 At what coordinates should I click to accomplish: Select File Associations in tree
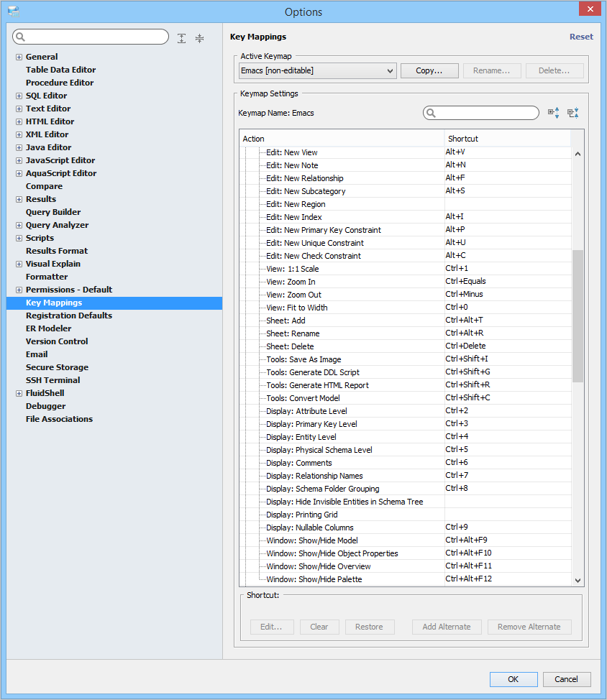(60, 420)
